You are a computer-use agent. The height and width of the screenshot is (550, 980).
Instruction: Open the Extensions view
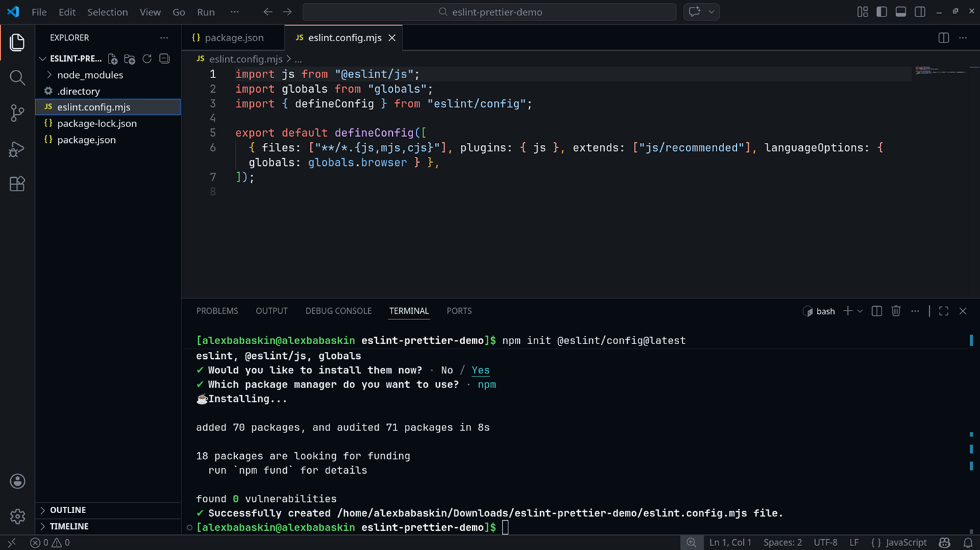coord(17,184)
